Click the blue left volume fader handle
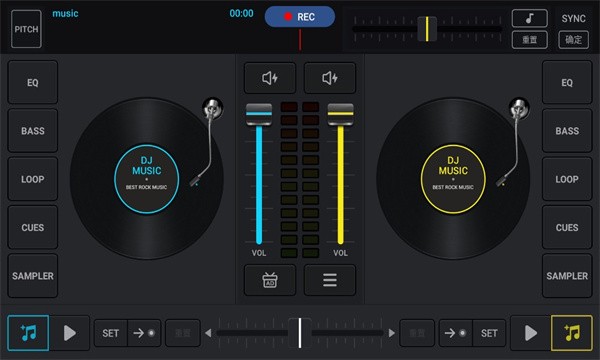Image resolution: width=600 pixels, height=360 pixels. (x=259, y=114)
